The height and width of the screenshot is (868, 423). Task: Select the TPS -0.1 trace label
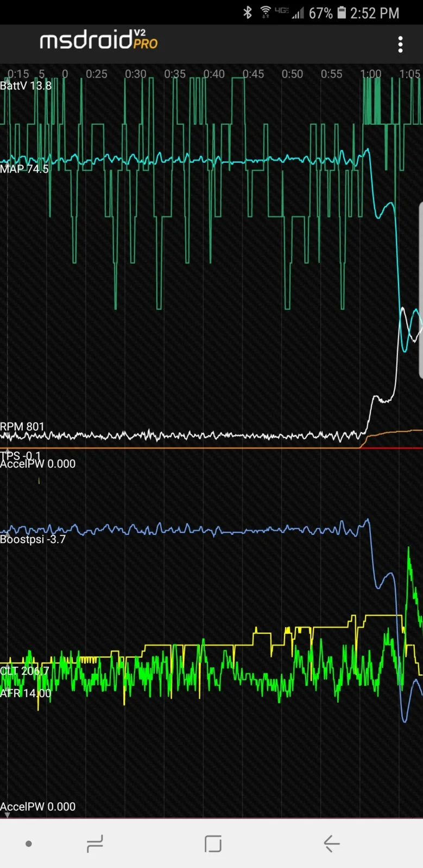click(x=21, y=455)
